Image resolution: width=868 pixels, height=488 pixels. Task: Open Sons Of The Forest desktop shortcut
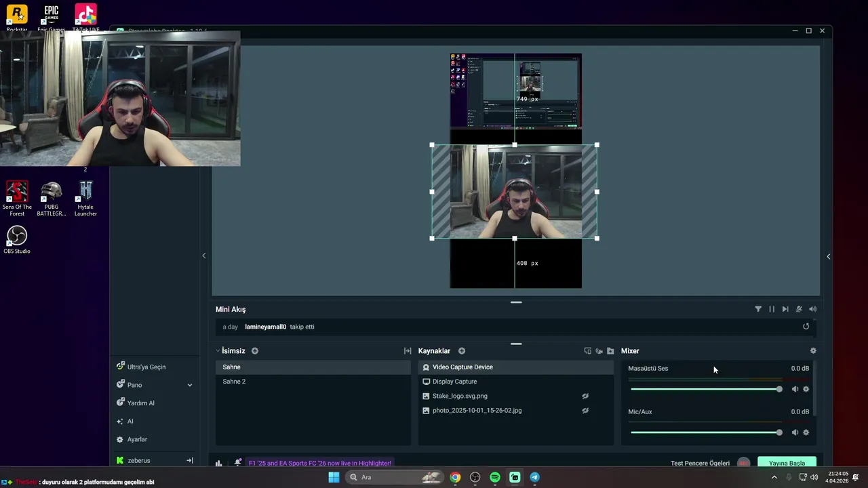(17, 199)
